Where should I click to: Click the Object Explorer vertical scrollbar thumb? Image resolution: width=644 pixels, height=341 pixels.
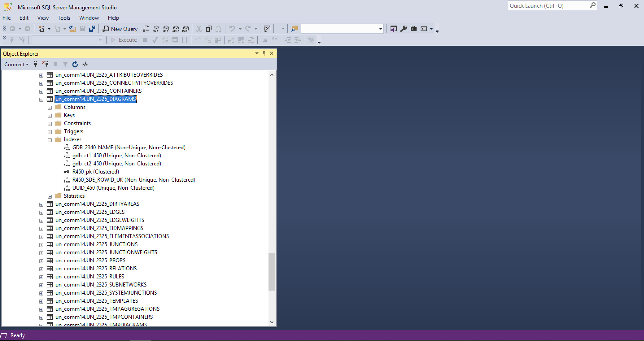272,272
